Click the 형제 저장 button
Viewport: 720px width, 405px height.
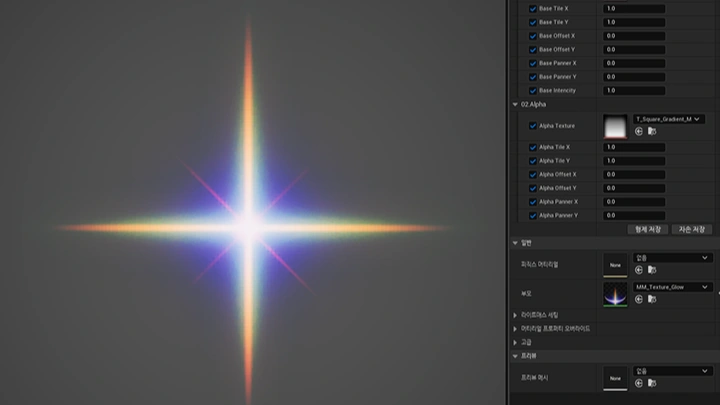pos(647,229)
